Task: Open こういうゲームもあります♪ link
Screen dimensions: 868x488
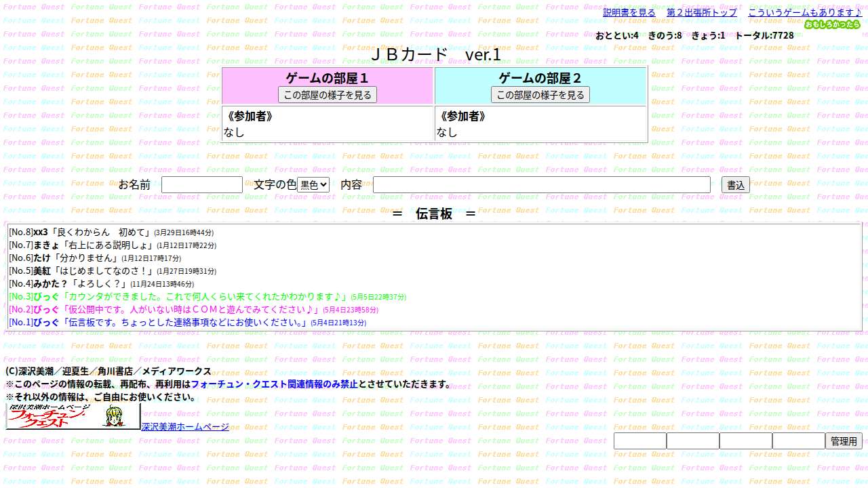Action: 805,12
